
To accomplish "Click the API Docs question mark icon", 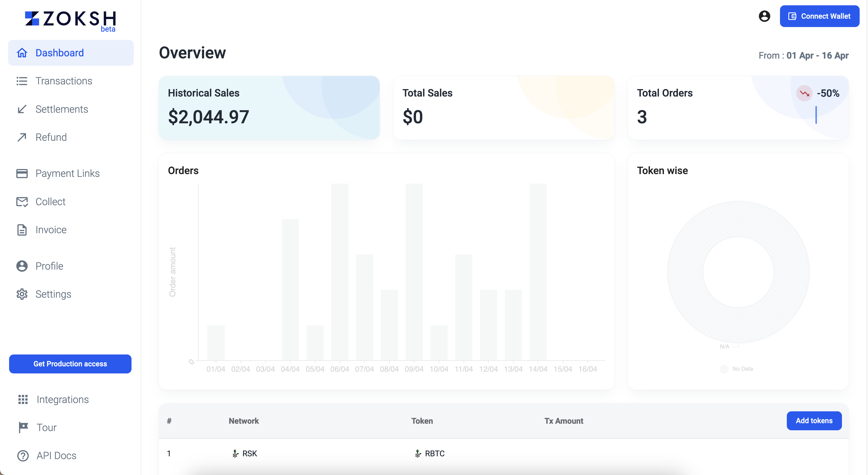I will (23, 456).
